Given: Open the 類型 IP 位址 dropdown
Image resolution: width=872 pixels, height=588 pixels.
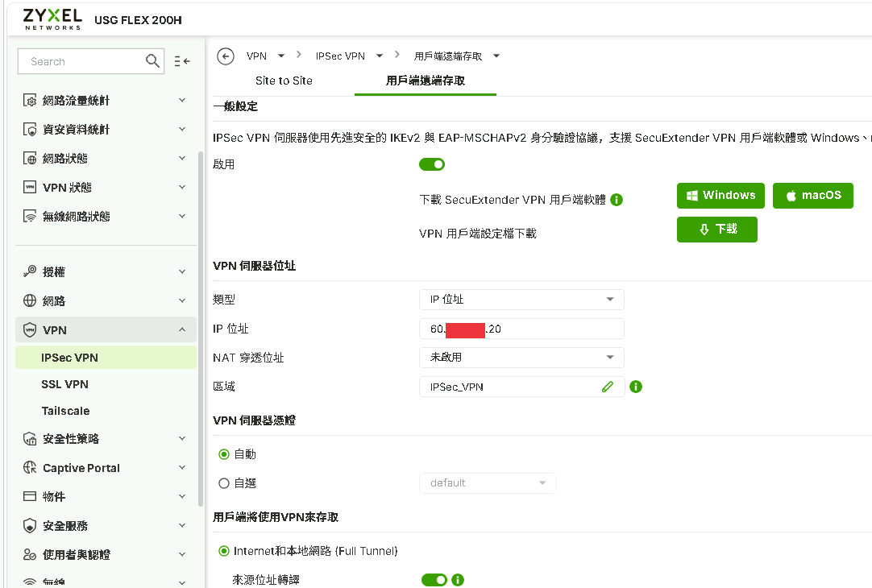Looking at the screenshot, I should pyautogui.click(x=521, y=300).
